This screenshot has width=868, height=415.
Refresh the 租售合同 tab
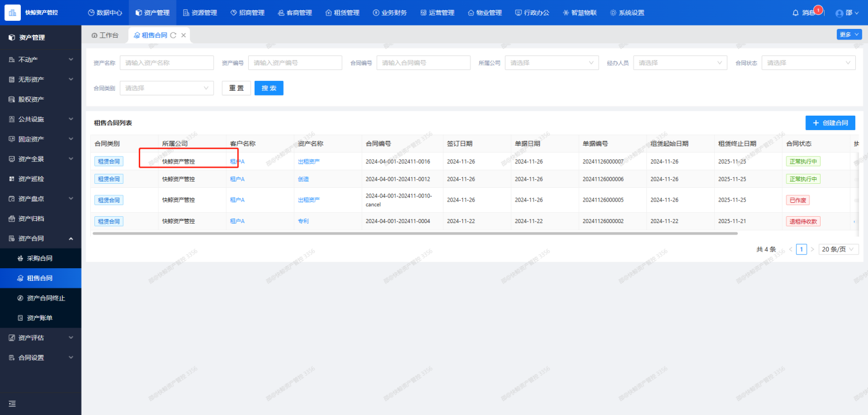click(173, 35)
